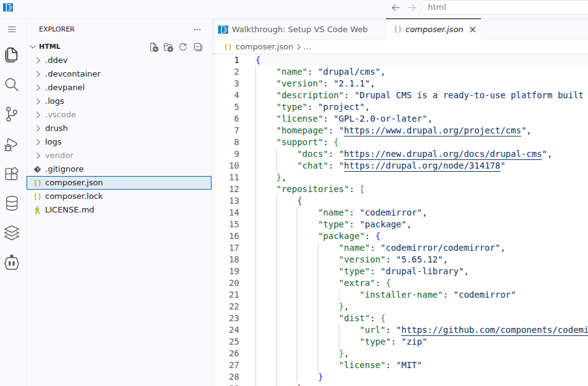588x386 pixels.
Task: Expand the logs folder
Action: tap(38, 142)
